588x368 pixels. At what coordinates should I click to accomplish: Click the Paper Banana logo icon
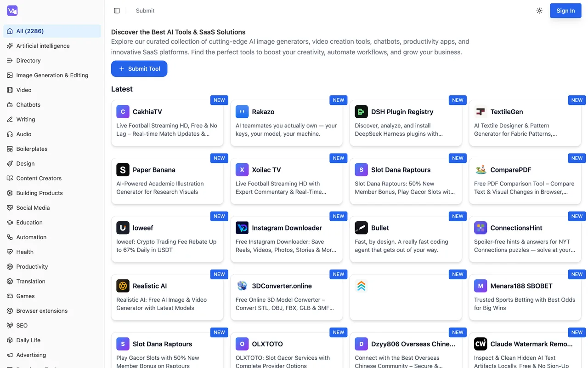123,170
